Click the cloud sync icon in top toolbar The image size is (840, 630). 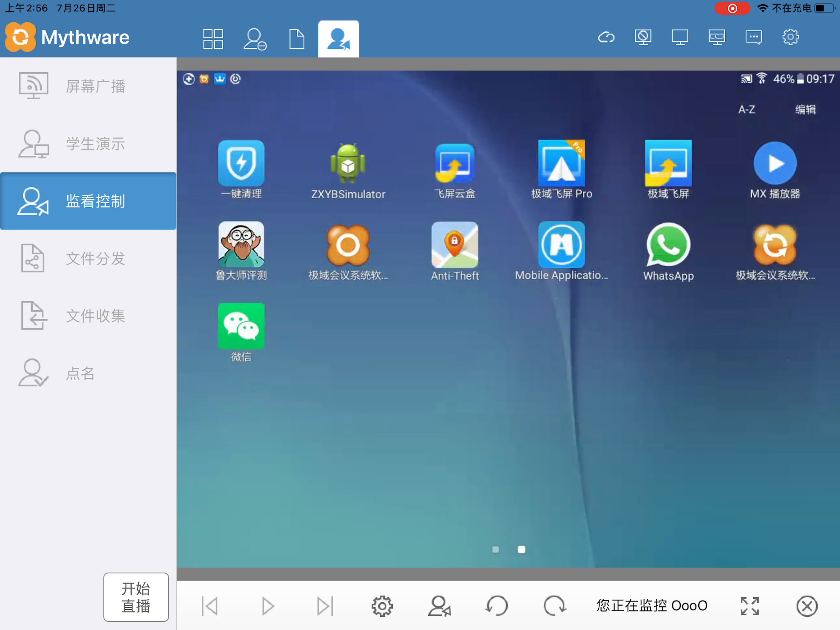tap(606, 37)
